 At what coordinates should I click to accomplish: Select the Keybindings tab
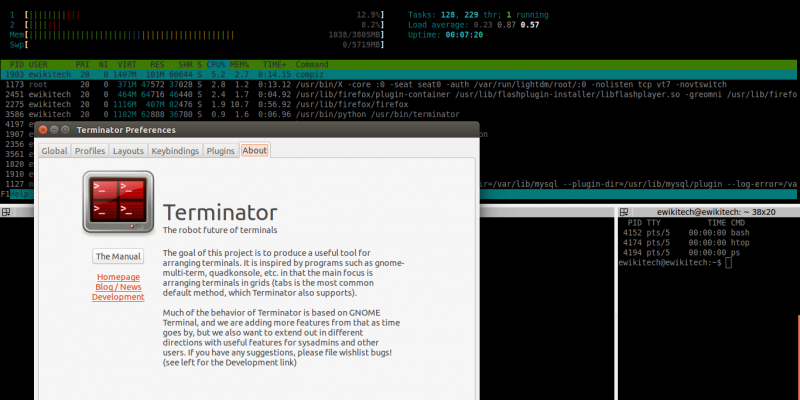coord(175,151)
